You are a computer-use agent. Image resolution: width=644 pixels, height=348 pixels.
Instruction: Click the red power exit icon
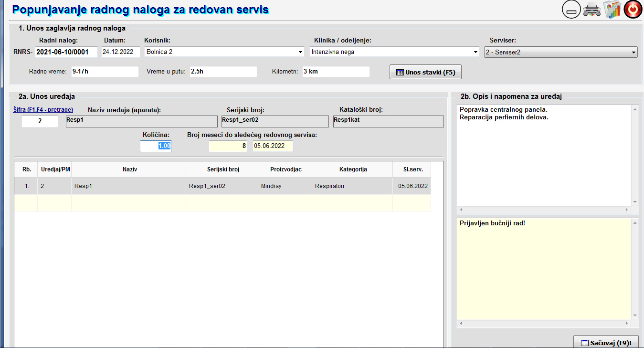coord(633,9)
